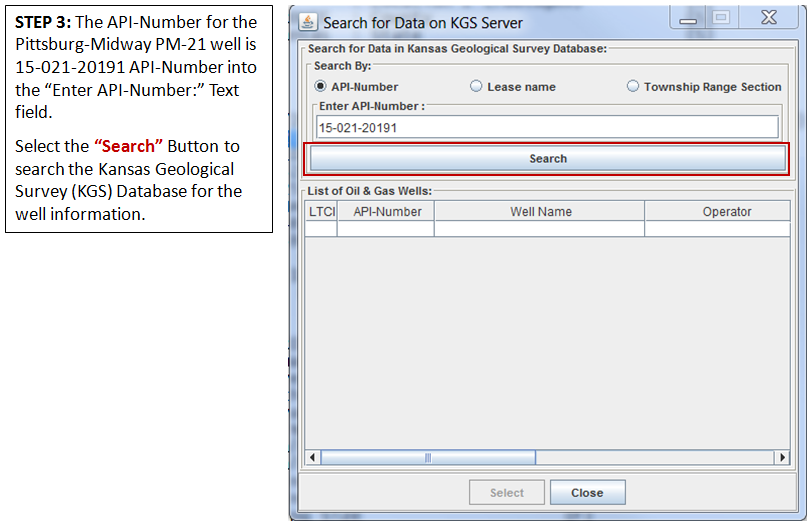
Task: Click the Enter API-Number text field
Action: [547, 127]
